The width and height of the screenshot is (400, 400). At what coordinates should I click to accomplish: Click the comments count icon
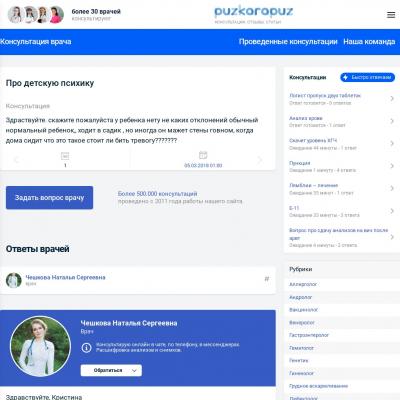click(65, 156)
